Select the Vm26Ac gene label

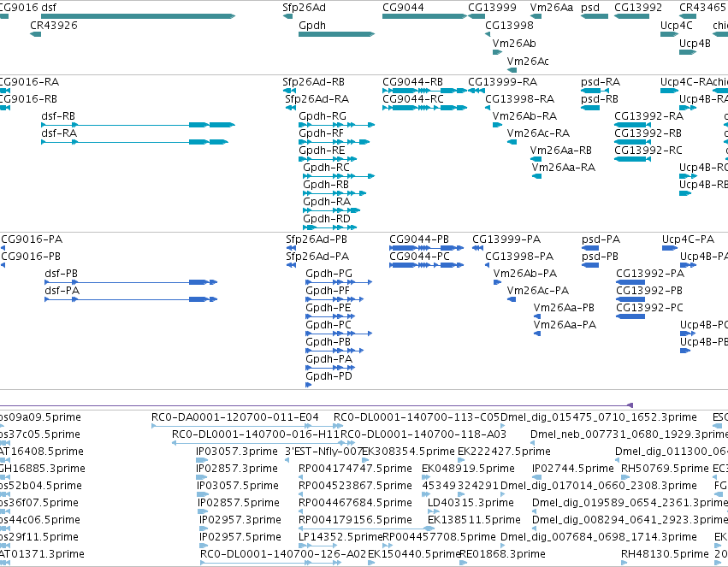528,62
